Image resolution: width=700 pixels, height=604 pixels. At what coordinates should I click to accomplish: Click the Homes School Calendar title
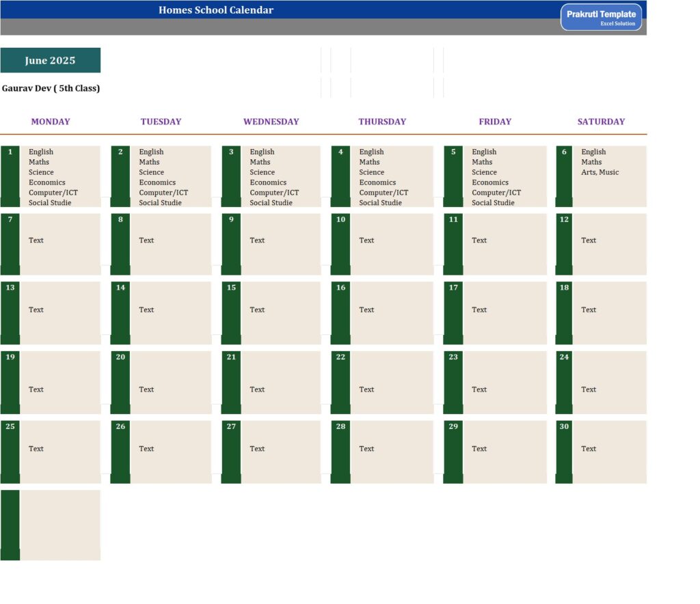click(216, 10)
